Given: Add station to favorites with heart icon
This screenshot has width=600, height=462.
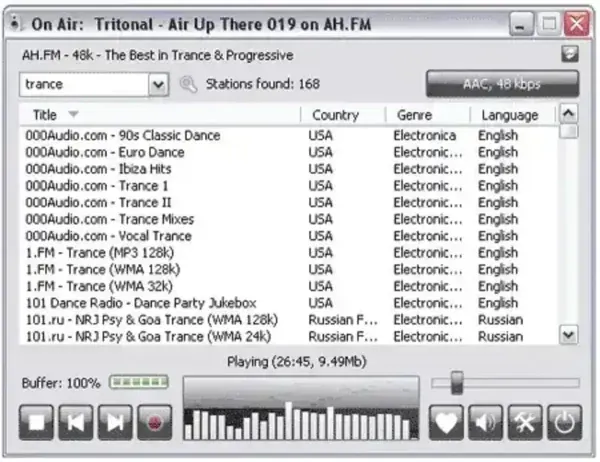Looking at the screenshot, I should pyautogui.click(x=446, y=423).
